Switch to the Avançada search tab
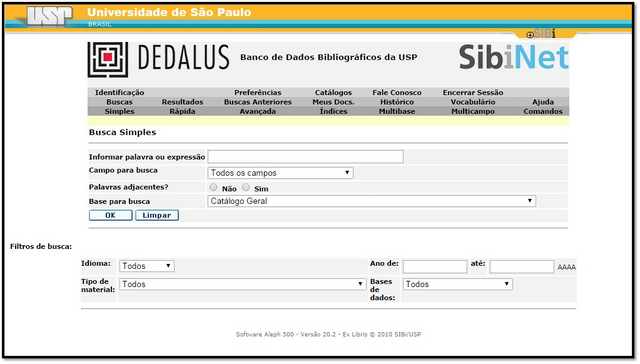640x364 pixels. 258,111
